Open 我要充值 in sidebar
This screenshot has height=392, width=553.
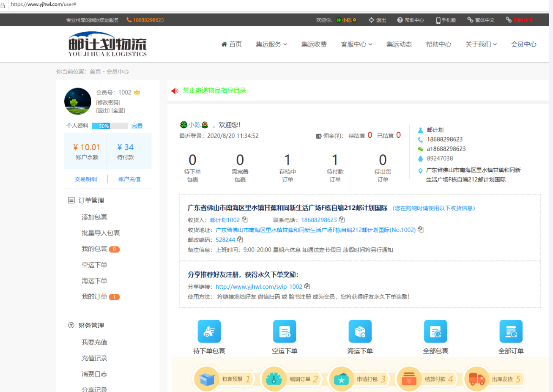tap(94, 342)
